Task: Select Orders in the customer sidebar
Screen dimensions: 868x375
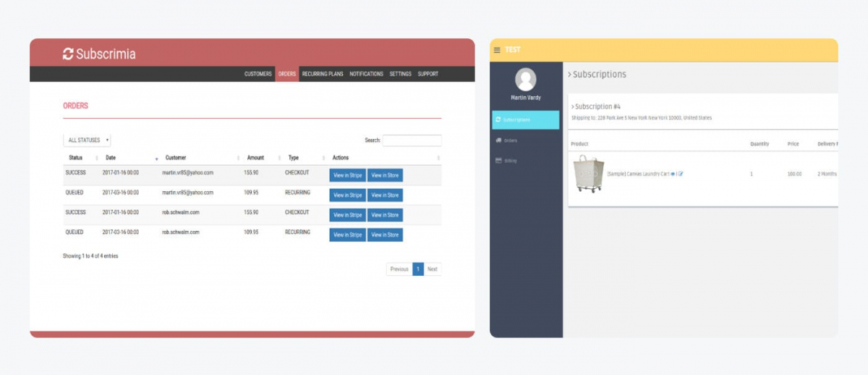Action: [x=526, y=140]
